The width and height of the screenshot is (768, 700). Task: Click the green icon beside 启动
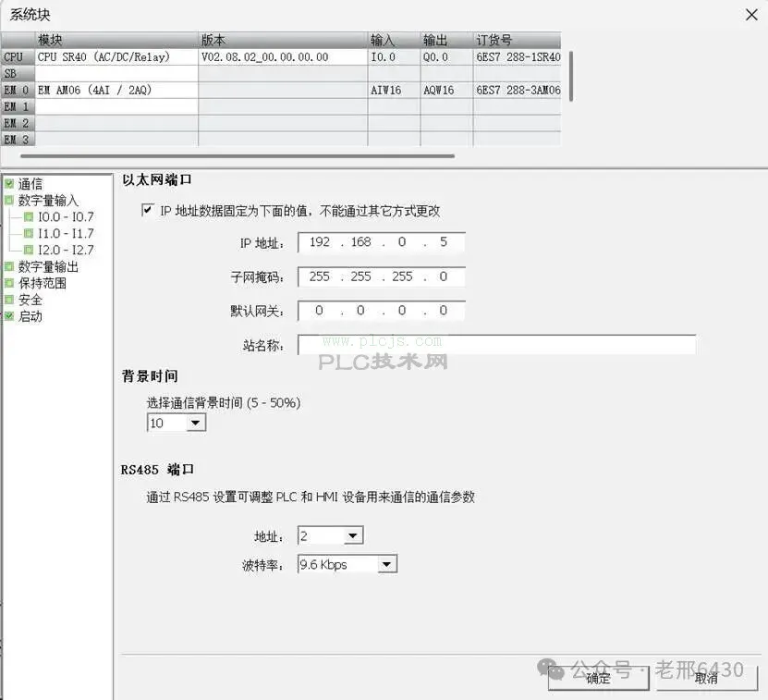(9, 316)
